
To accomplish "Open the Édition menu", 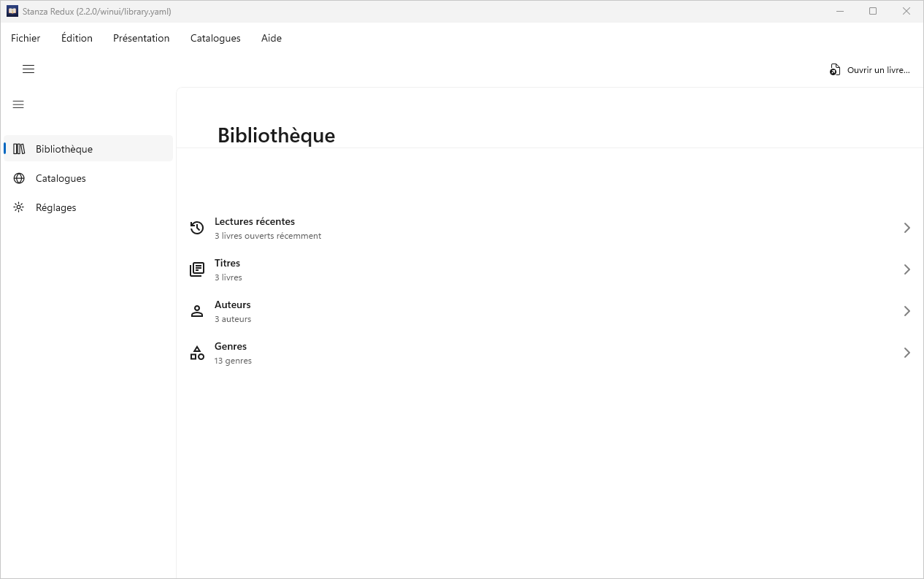I will pos(77,38).
